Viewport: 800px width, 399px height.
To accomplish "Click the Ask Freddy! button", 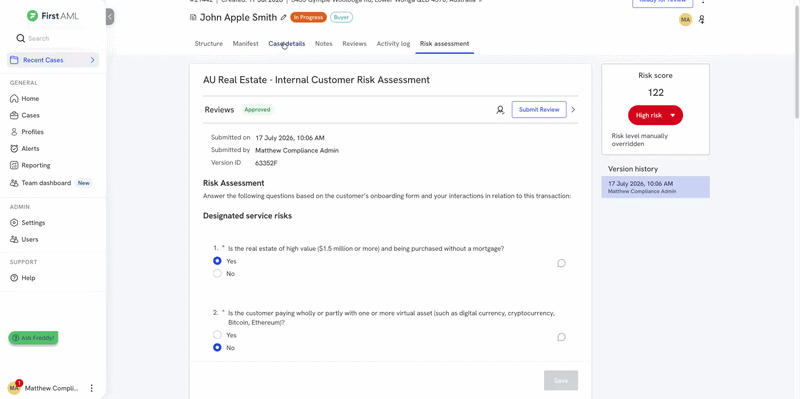I will point(33,338).
